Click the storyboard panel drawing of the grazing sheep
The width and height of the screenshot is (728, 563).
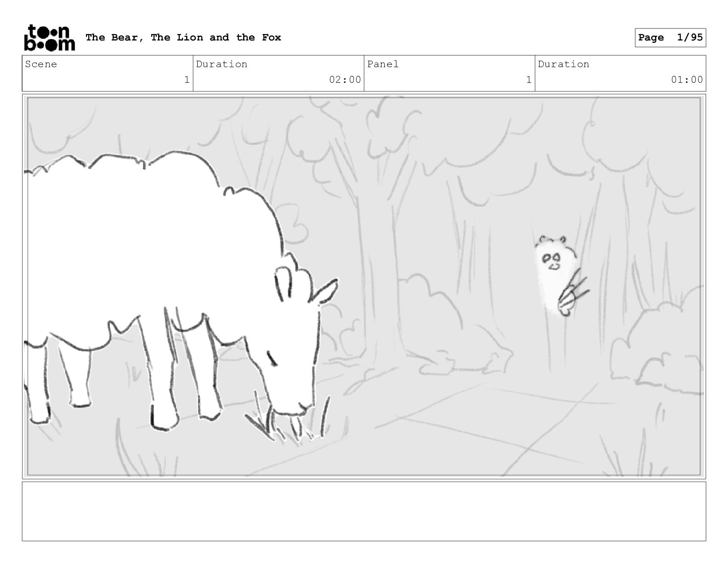click(364, 287)
